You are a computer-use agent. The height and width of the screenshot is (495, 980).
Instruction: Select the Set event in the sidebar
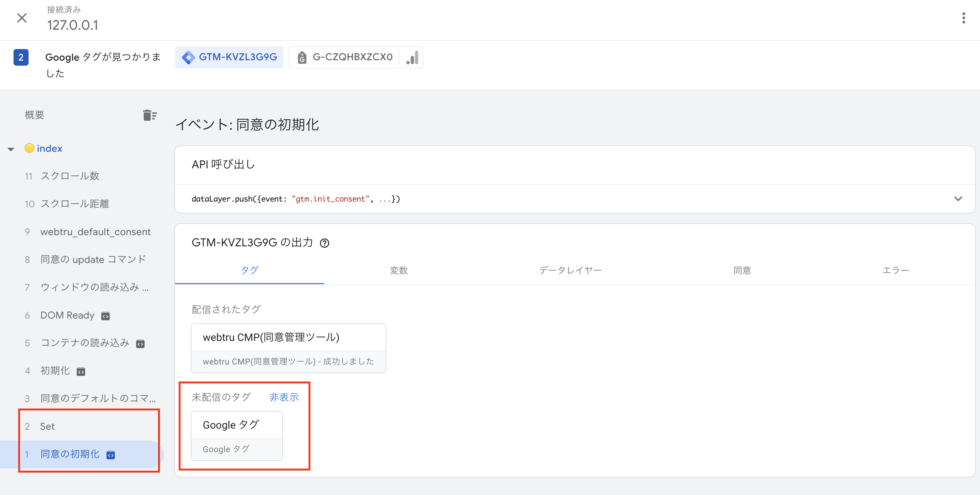47,426
